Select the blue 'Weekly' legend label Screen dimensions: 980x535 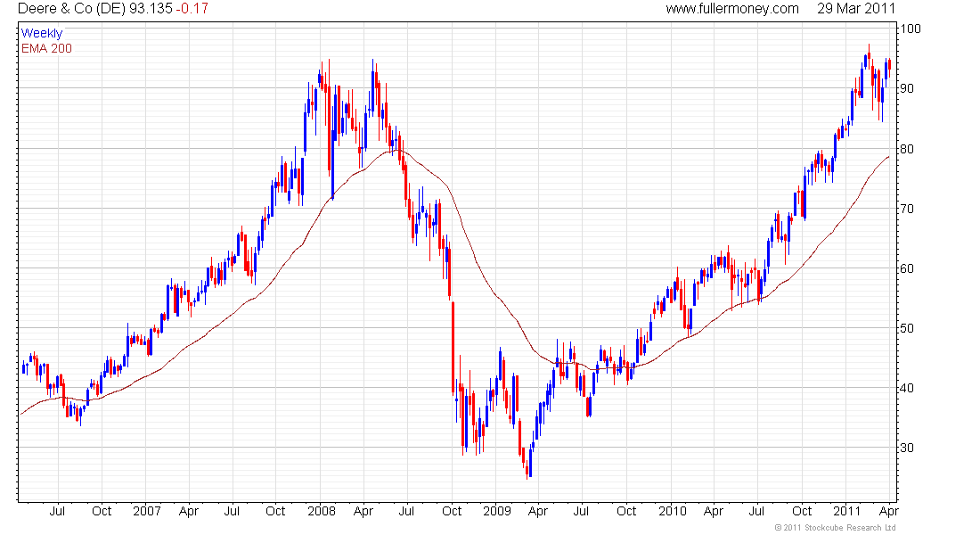pos(42,33)
